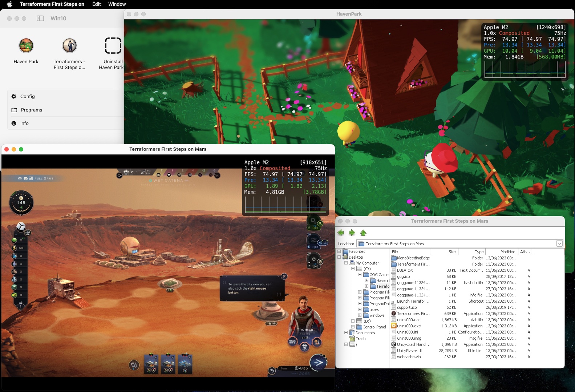Image resolution: width=575 pixels, height=392 pixels.
Task: Select the second building card in the hand
Action: (168, 364)
